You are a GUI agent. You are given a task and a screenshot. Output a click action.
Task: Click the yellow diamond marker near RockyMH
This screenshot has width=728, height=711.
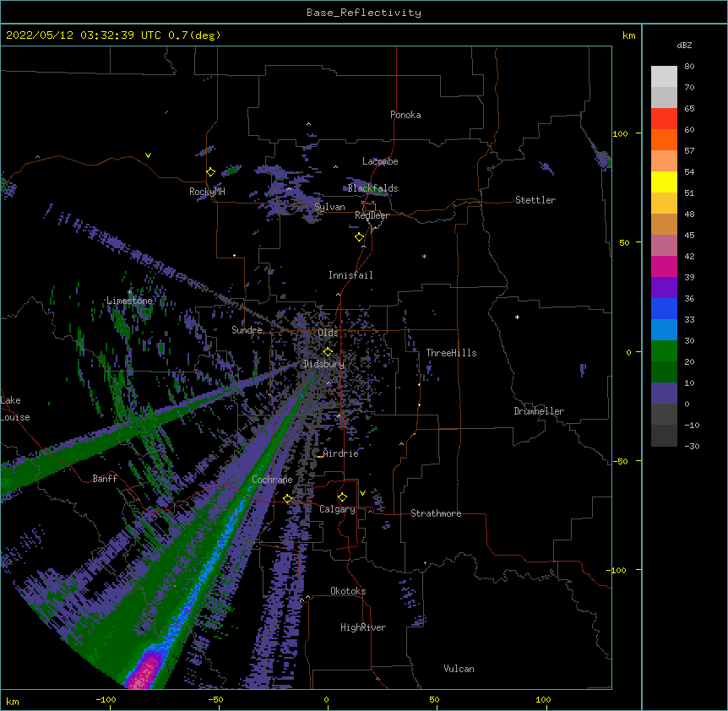[210, 172]
